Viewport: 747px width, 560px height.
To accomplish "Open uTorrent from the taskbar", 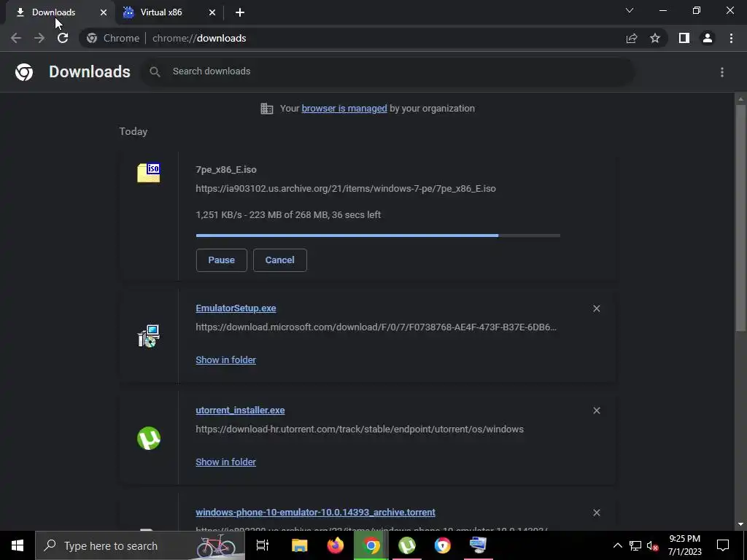I will [x=407, y=545].
